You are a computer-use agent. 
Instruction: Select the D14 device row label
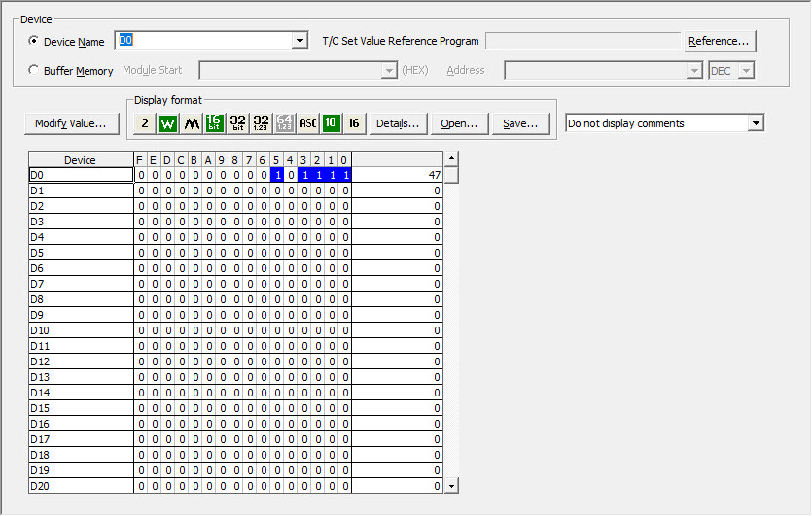(82, 393)
